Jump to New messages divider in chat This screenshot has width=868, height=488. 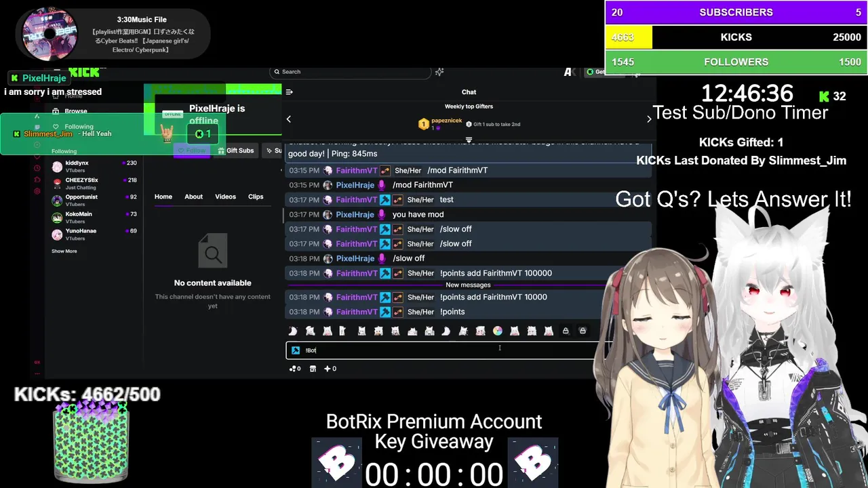pyautogui.click(x=468, y=285)
